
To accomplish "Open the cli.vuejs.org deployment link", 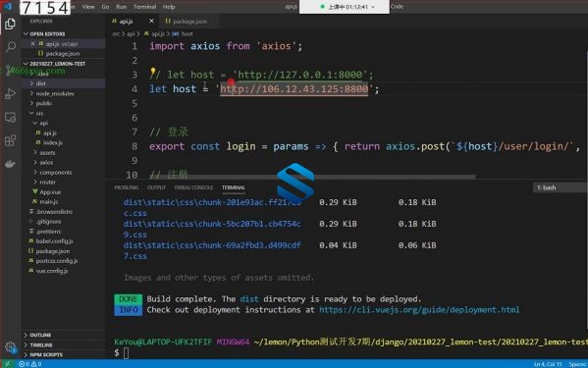I will 419,310.
